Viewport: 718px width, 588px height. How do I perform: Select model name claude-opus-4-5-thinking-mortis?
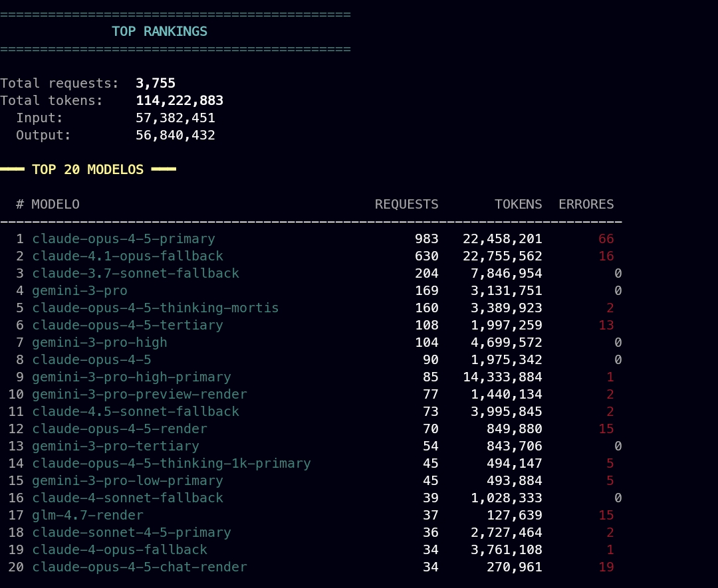pyautogui.click(x=155, y=308)
